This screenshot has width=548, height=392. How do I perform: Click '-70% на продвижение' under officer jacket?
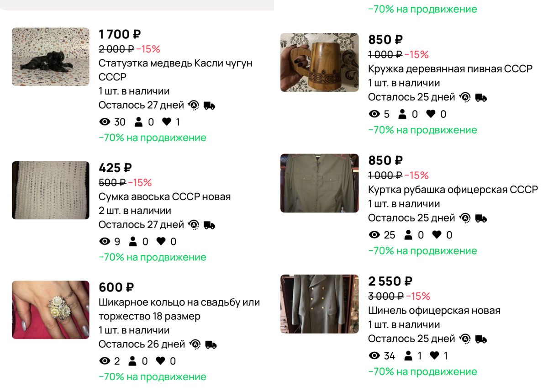point(422,251)
